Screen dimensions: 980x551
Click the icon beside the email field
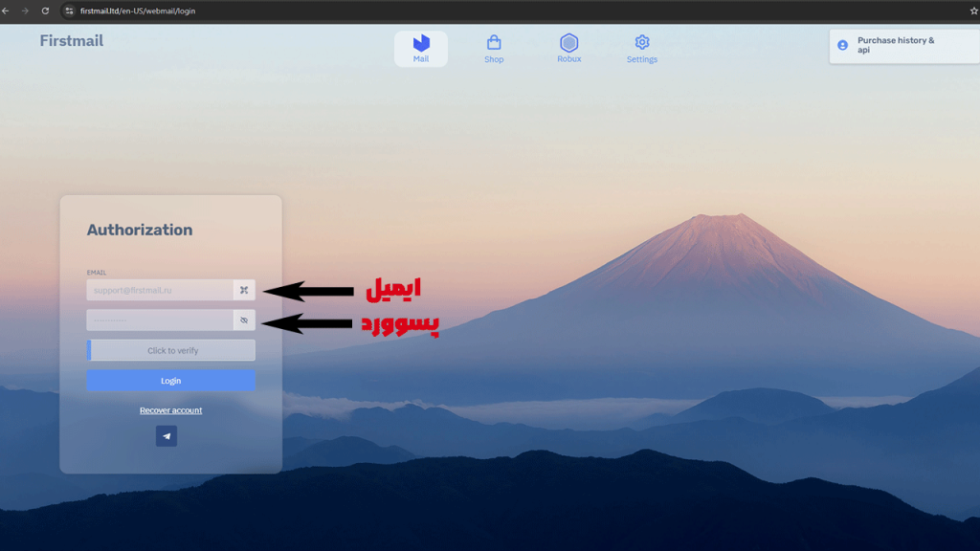click(x=244, y=290)
